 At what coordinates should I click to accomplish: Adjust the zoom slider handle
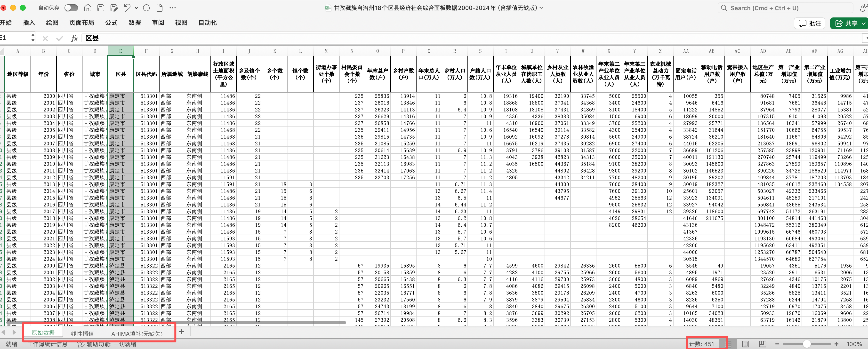click(807, 344)
